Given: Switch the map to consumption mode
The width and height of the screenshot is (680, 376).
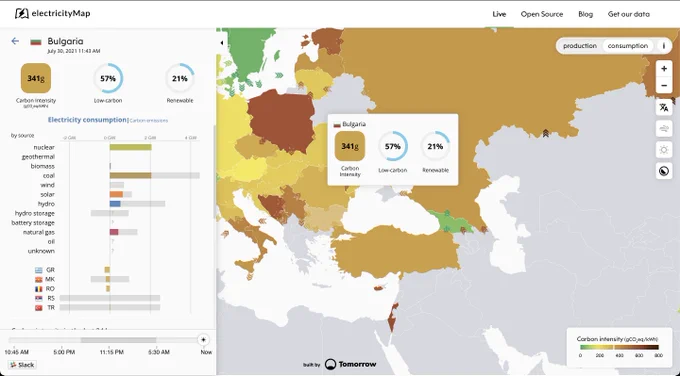Looking at the screenshot, I should pyautogui.click(x=628, y=46).
